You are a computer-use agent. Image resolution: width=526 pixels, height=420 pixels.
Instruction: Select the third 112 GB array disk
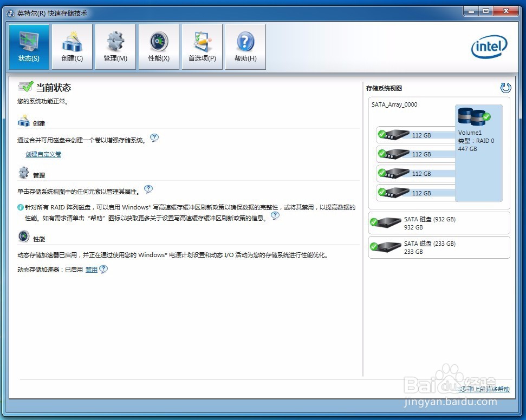coord(415,173)
